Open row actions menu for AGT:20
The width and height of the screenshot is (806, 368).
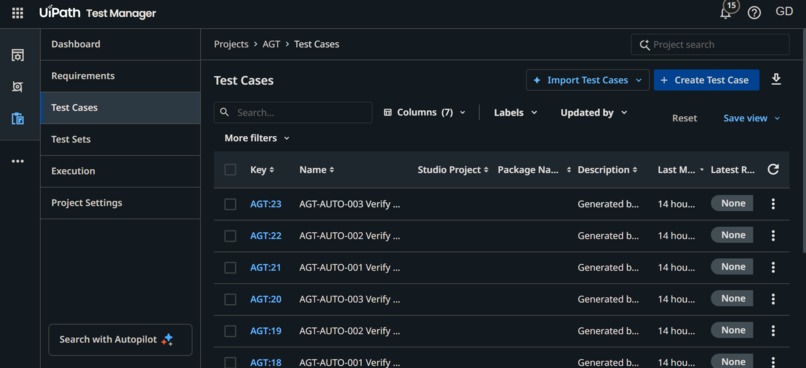click(773, 299)
